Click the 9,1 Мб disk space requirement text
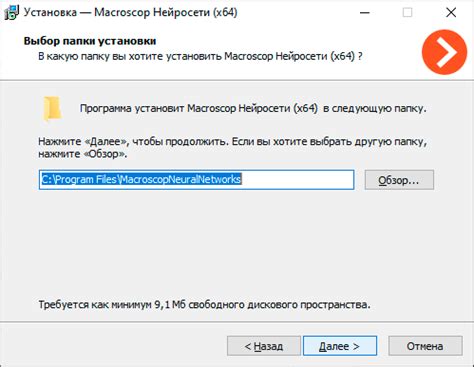The height and width of the screenshot is (367, 474). point(204,304)
